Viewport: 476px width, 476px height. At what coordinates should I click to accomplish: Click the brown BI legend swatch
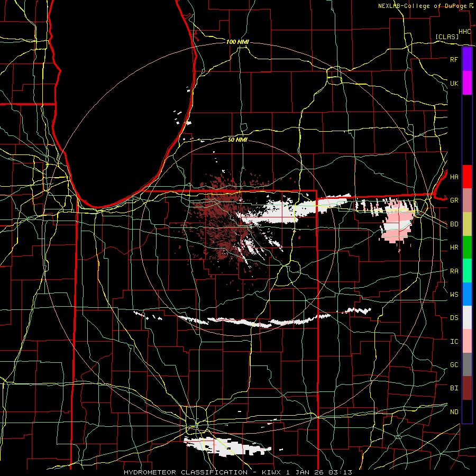[x=467, y=388]
